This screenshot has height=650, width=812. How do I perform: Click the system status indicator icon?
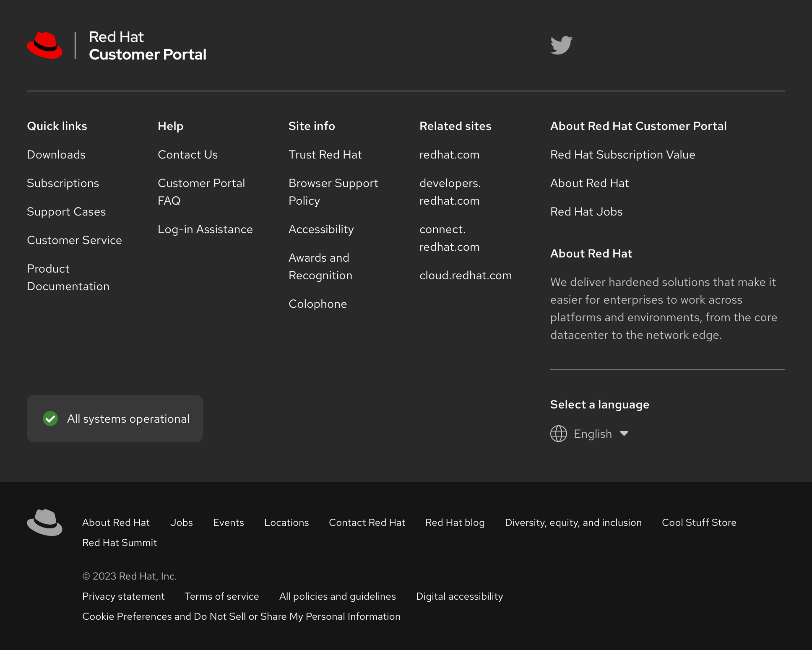(x=50, y=419)
